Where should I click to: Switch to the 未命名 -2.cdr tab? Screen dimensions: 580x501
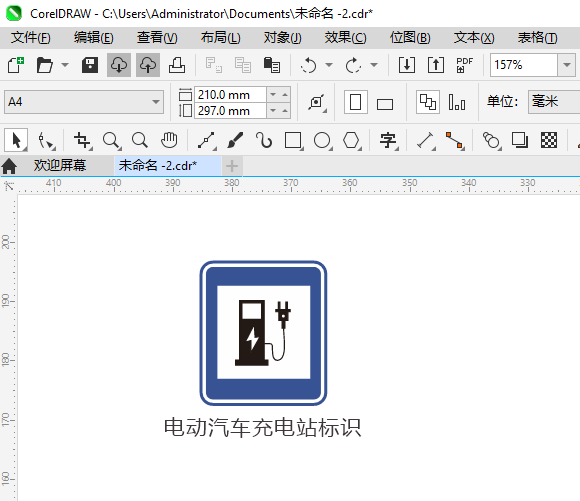click(x=168, y=165)
